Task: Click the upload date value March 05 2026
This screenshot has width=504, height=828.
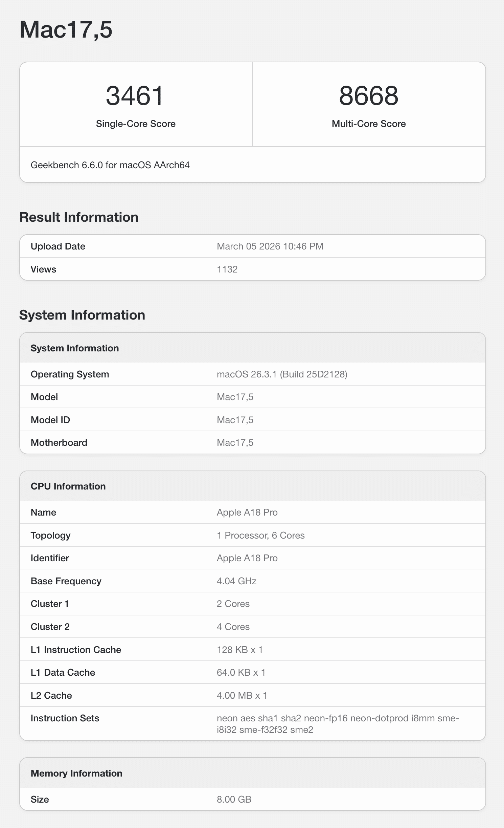Action: (x=270, y=246)
